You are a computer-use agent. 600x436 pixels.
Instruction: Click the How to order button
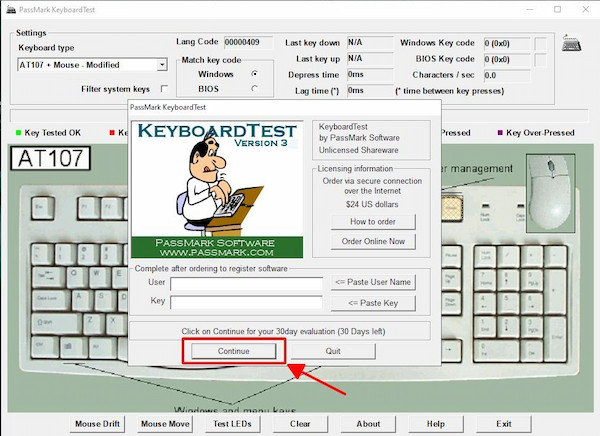(373, 222)
